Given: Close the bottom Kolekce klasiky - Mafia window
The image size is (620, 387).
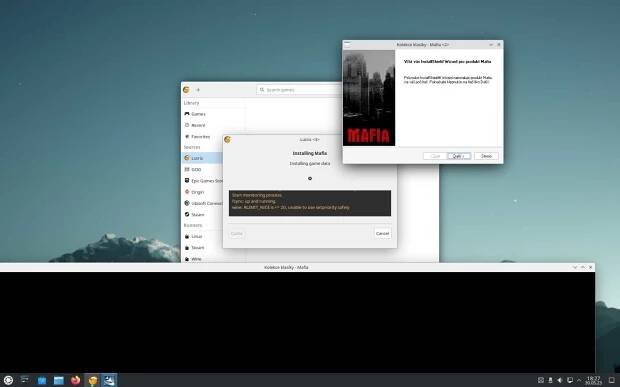Looking at the screenshot, I should [x=590, y=268].
